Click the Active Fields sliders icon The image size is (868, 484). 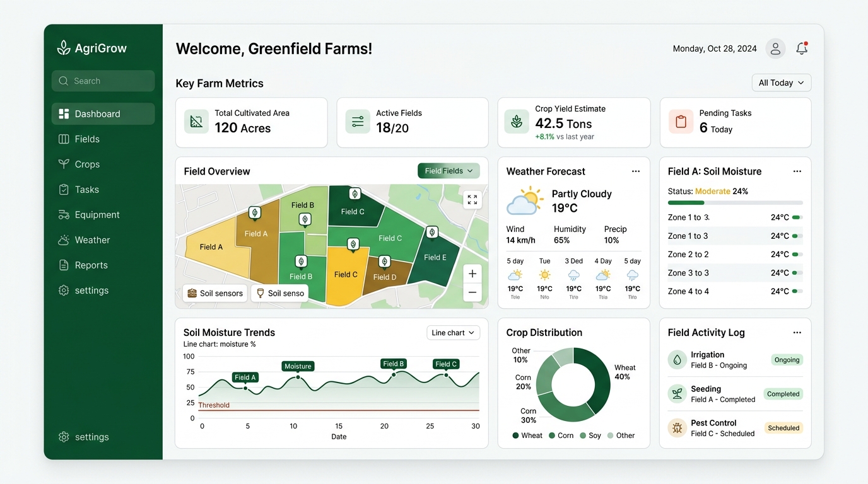pyautogui.click(x=358, y=122)
